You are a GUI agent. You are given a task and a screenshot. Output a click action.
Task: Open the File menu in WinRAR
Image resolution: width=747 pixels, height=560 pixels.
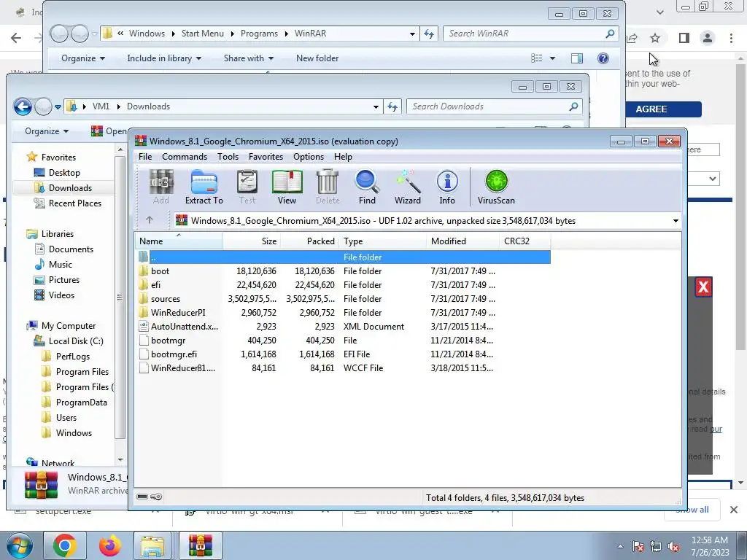coord(145,157)
